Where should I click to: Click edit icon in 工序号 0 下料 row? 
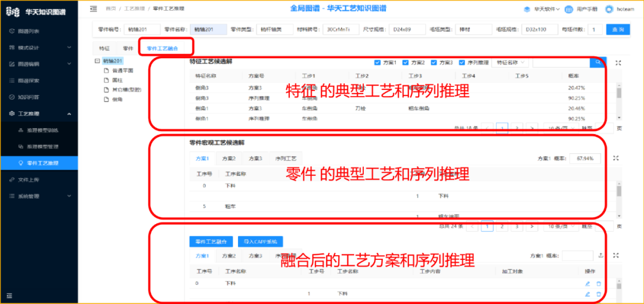click(588, 284)
